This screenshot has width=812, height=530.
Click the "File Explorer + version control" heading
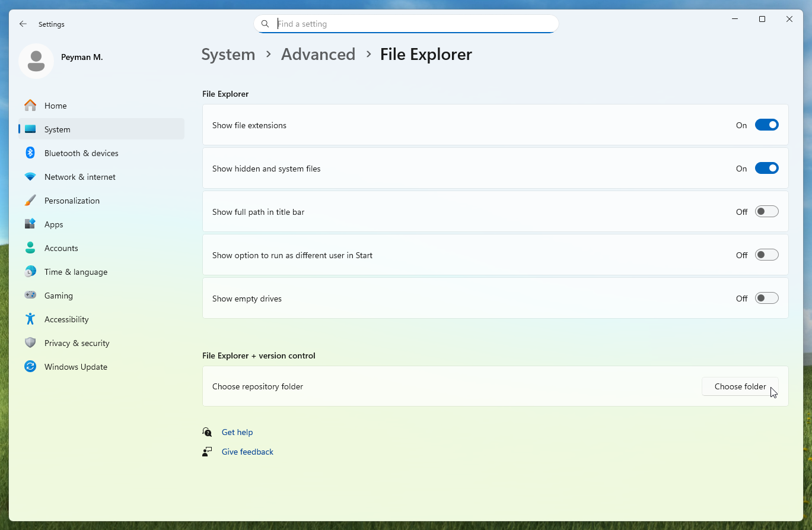[259, 356]
